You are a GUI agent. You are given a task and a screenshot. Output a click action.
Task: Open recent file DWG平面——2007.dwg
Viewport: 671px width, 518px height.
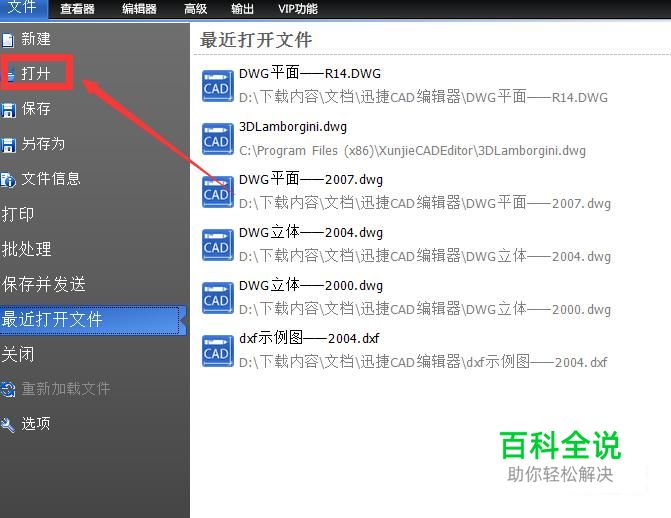tap(311, 179)
